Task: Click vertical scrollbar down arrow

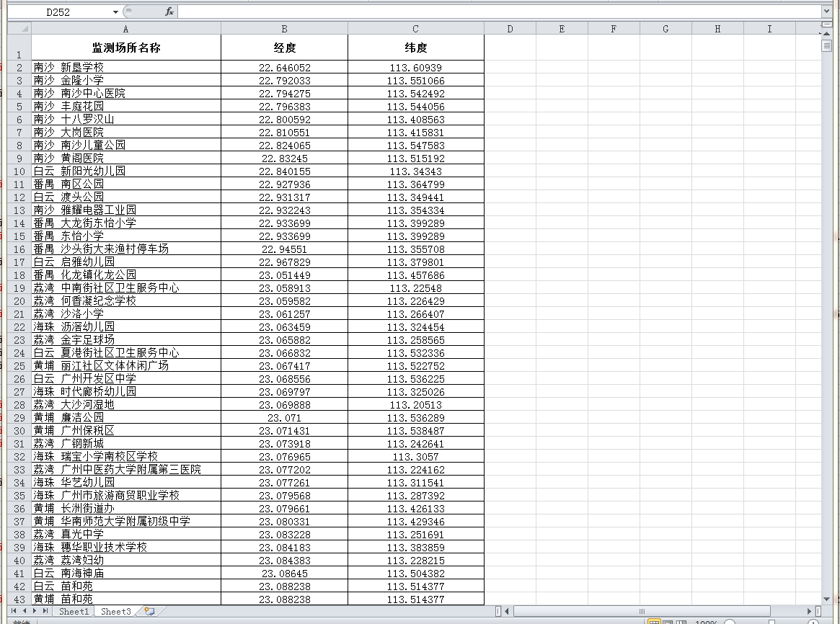Action: (826, 600)
